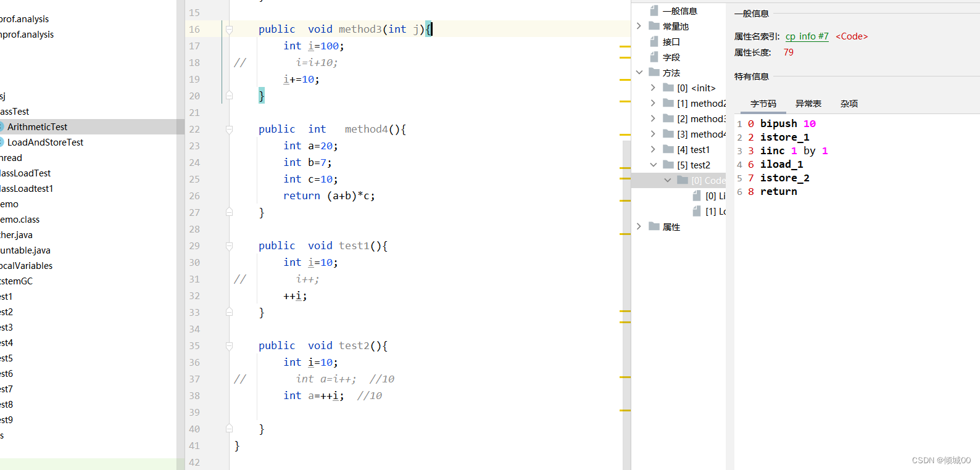Fold test1 using the line 29 gutter marker

click(229, 245)
